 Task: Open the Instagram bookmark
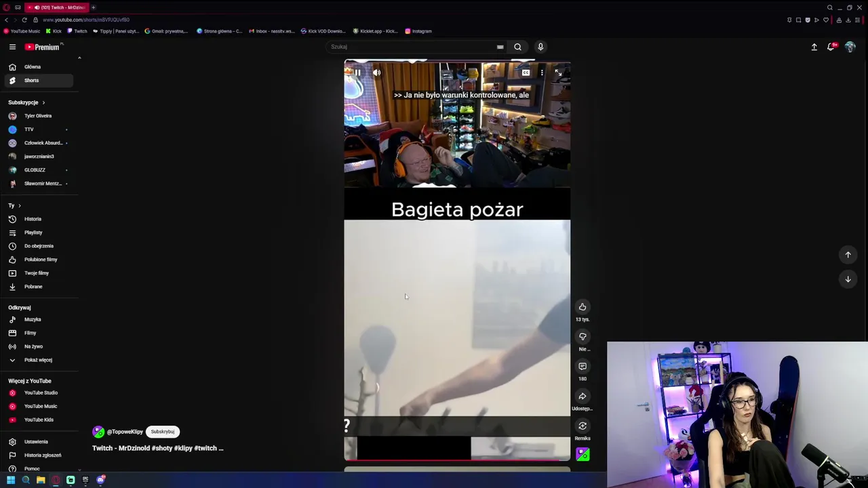tap(418, 31)
